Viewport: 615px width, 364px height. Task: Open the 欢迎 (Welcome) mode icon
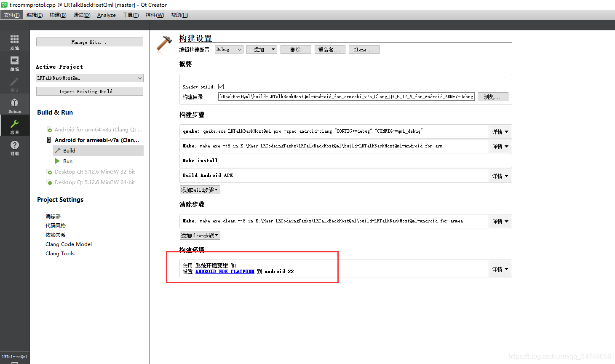pyautogui.click(x=14, y=40)
